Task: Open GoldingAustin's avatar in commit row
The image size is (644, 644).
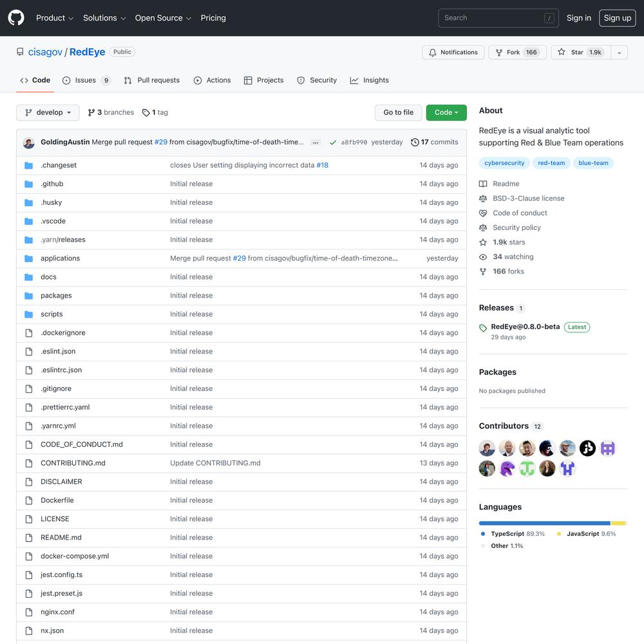Action: (29, 142)
